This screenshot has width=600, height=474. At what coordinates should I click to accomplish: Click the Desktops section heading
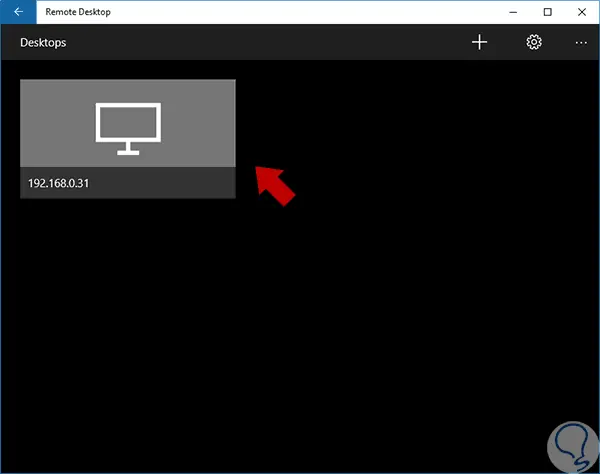coord(43,42)
